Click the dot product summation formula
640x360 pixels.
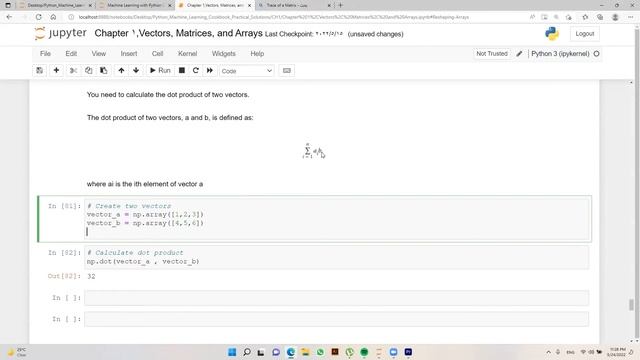point(313,151)
